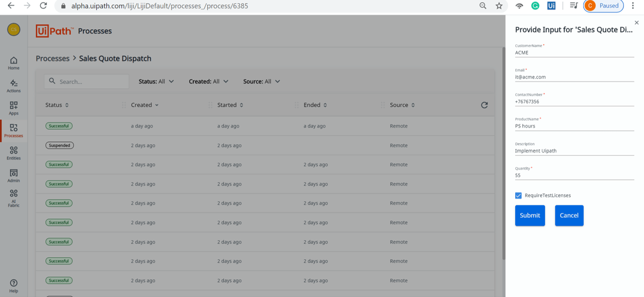Sort by the Source column header
This screenshot has height=297, width=644.
click(403, 105)
